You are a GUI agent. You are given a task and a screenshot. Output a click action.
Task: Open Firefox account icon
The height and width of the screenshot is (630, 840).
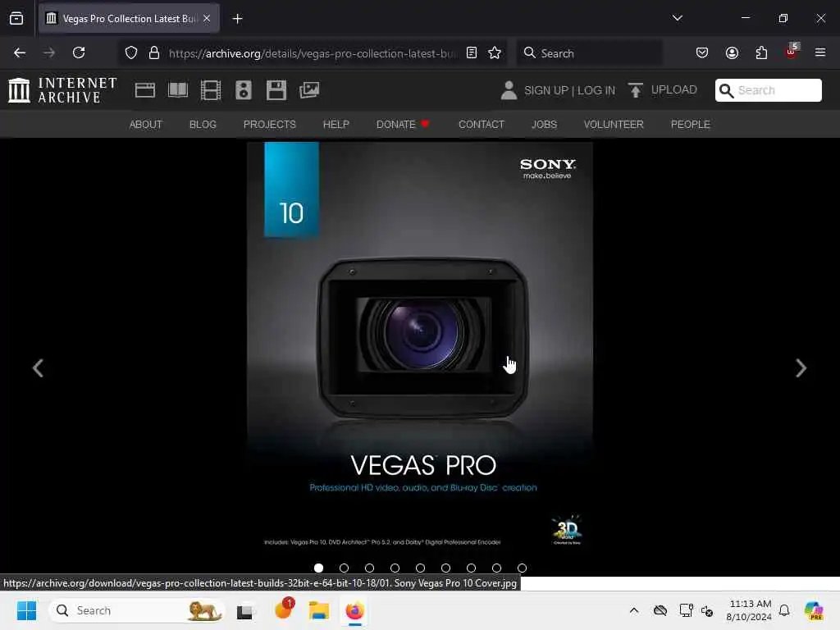point(732,52)
